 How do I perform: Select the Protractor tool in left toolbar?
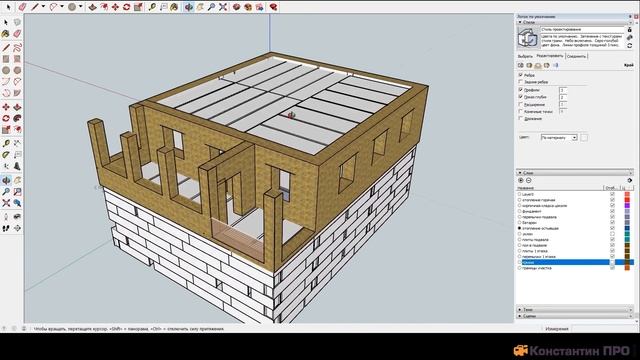click(x=6, y=155)
